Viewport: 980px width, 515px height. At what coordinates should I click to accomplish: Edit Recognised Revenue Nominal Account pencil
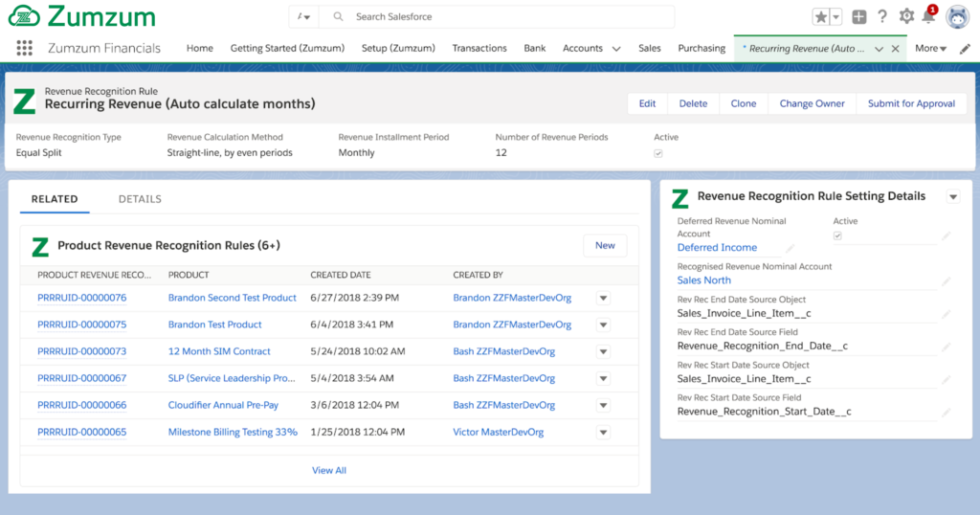[947, 281]
